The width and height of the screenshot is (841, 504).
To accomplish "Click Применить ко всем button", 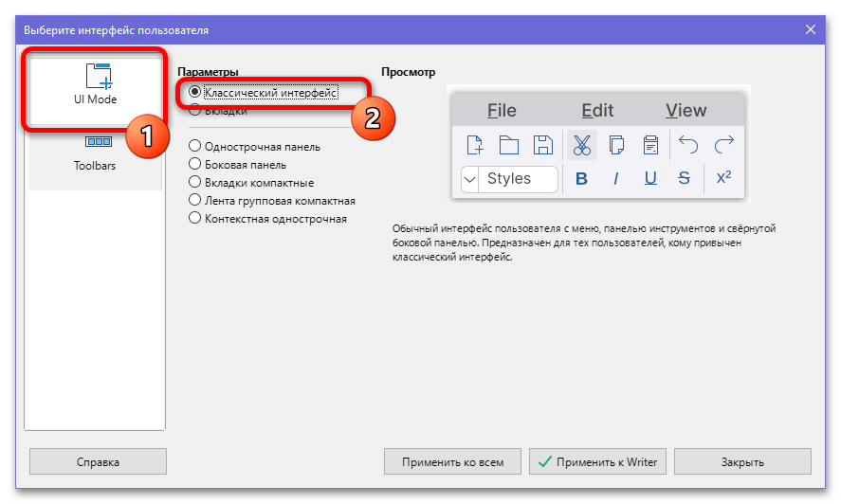I will click(452, 461).
